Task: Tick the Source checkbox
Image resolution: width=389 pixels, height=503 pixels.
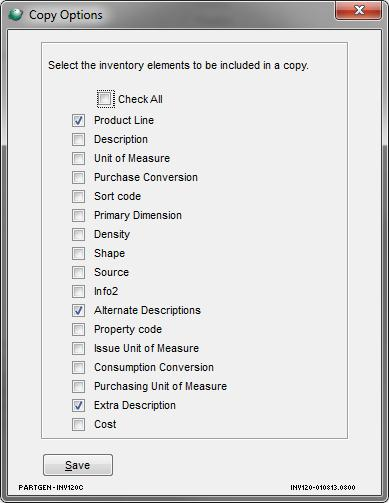Action: coord(78,272)
